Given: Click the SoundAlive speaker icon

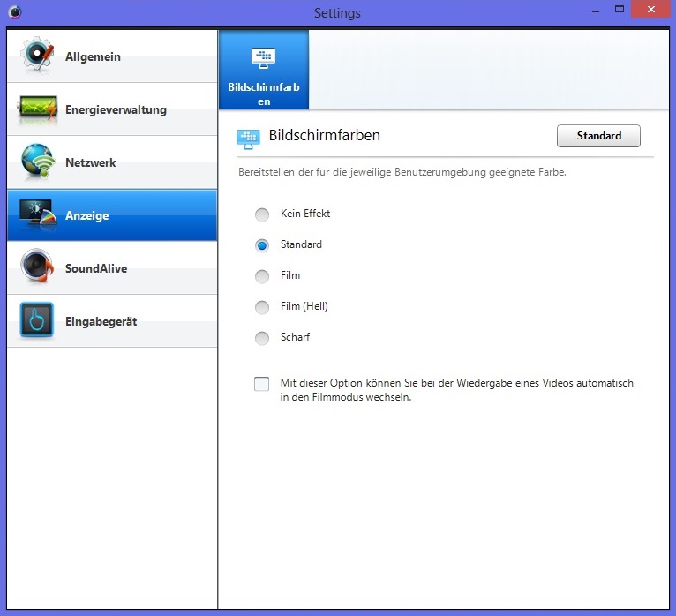Looking at the screenshot, I should tap(37, 266).
